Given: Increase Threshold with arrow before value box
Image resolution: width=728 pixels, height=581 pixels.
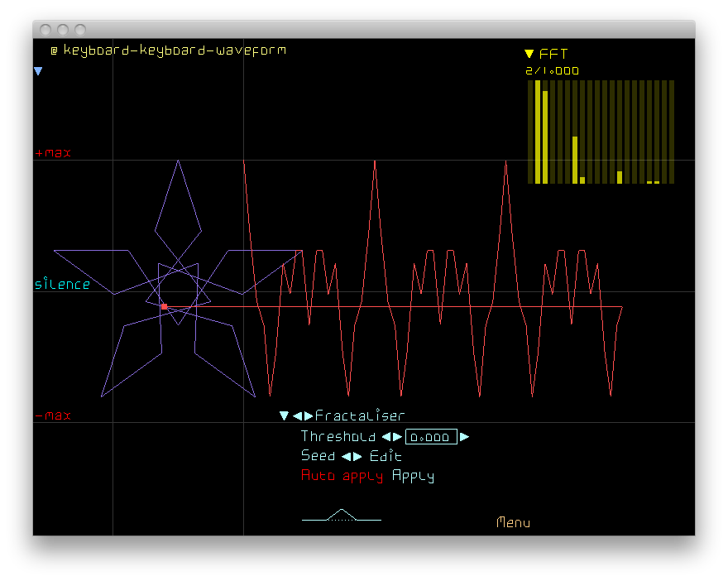Looking at the screenshot, I should tap(398, 437).
